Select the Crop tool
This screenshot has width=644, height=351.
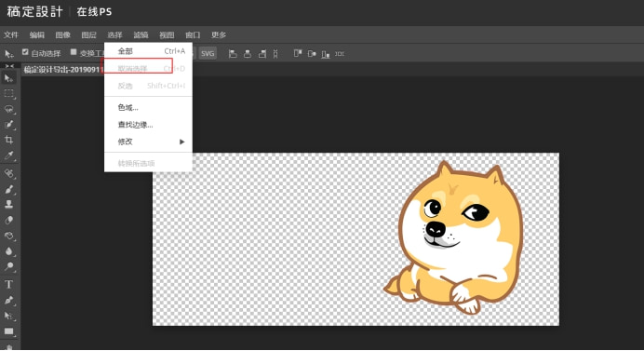coord(8,140)
